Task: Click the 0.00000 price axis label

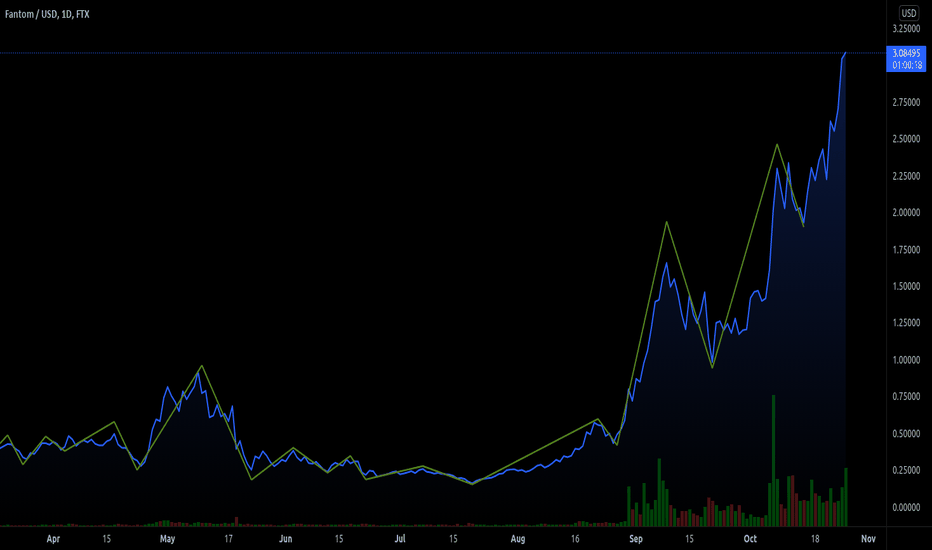Action: pos(906,507)
